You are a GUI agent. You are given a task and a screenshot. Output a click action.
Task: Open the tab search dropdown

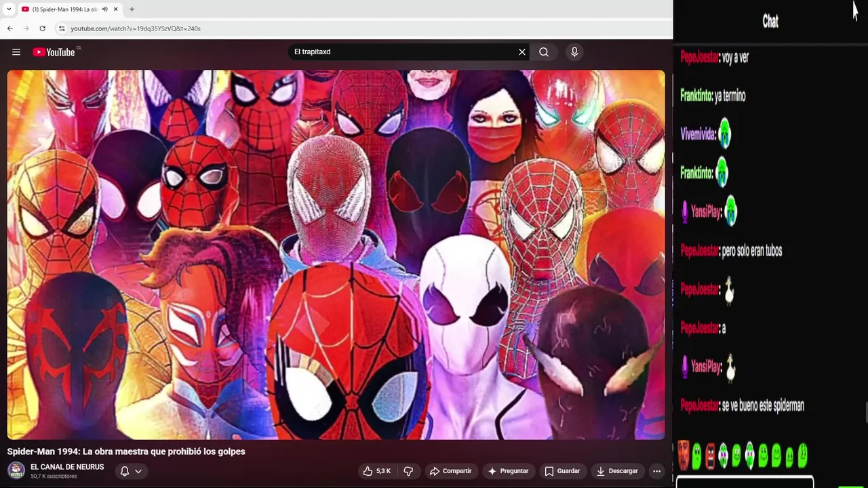tap(9, 9)
